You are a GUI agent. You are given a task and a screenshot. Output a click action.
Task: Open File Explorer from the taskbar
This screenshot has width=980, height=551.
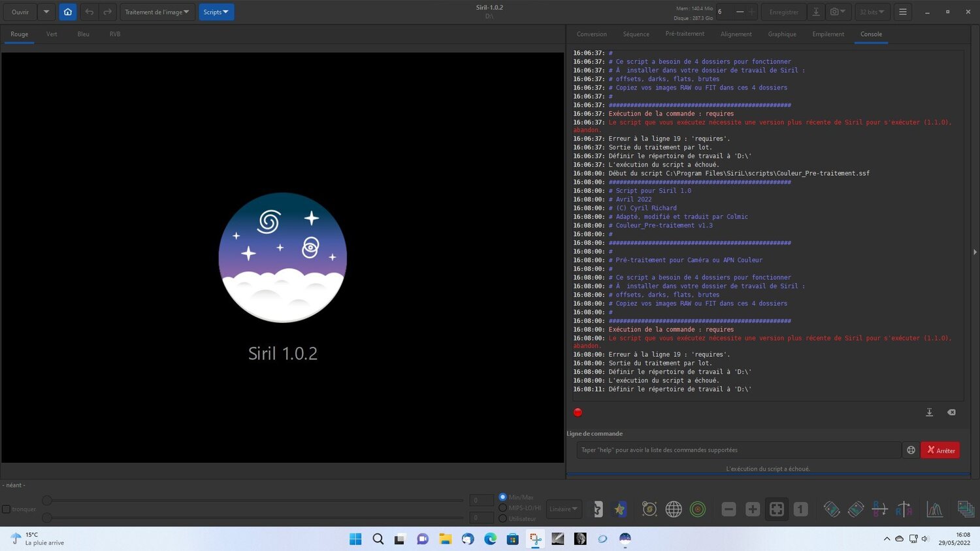(x=445, y=539)
